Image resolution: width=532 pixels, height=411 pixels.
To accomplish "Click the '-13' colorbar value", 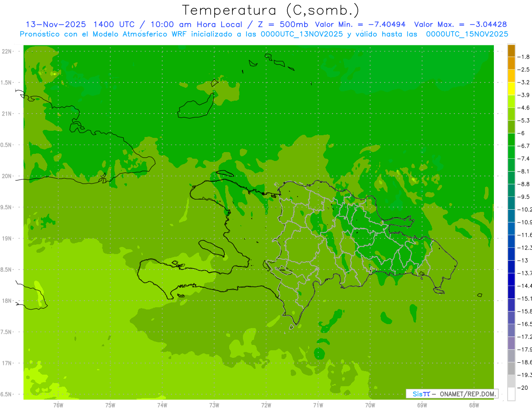I will [x=523, y=260].
